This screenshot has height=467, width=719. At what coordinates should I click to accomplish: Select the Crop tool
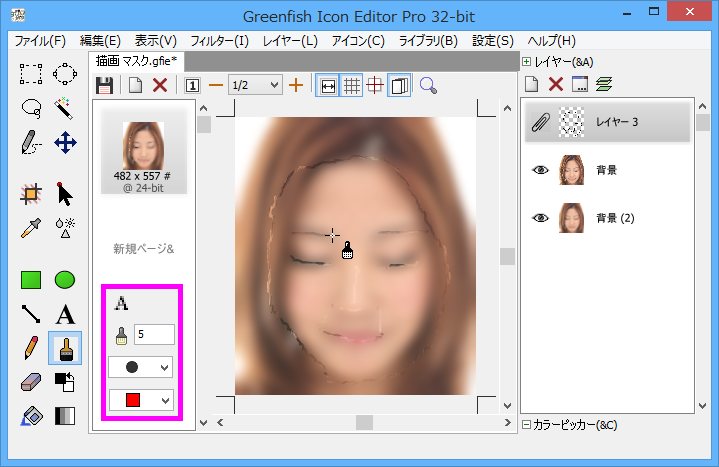tap(31, 193)
